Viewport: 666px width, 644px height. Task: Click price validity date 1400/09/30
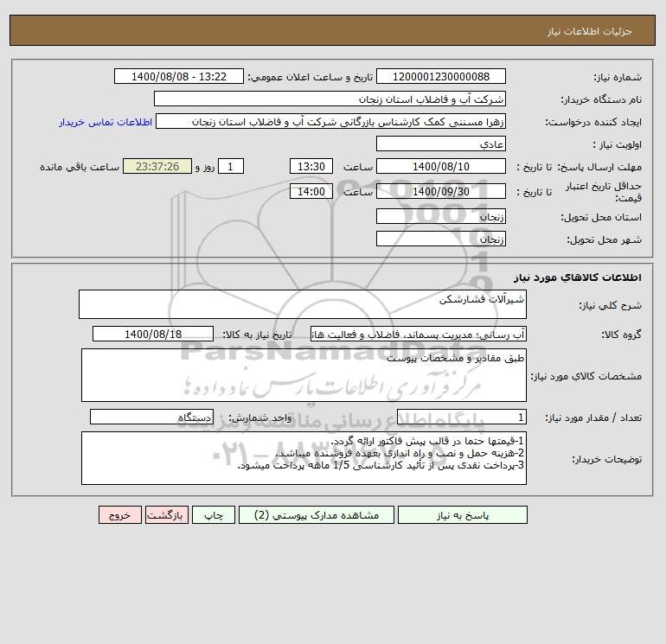pos(441,191)
